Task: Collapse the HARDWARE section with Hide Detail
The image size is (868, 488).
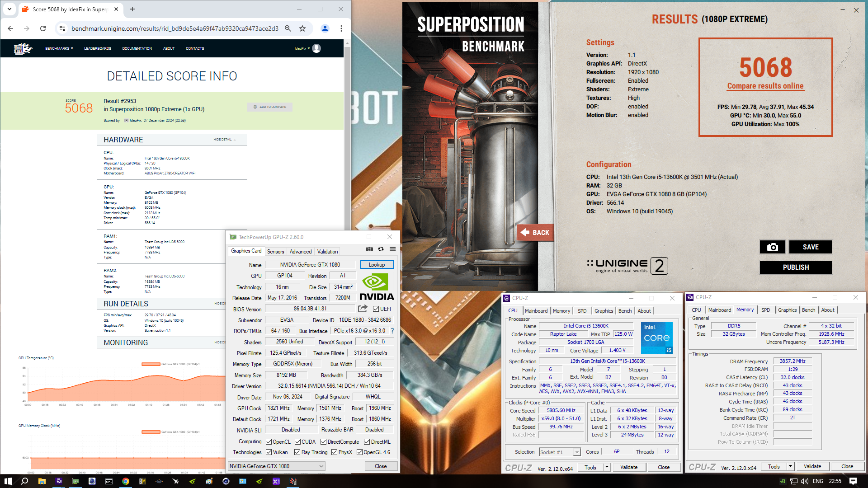Action: click(224, 140)
